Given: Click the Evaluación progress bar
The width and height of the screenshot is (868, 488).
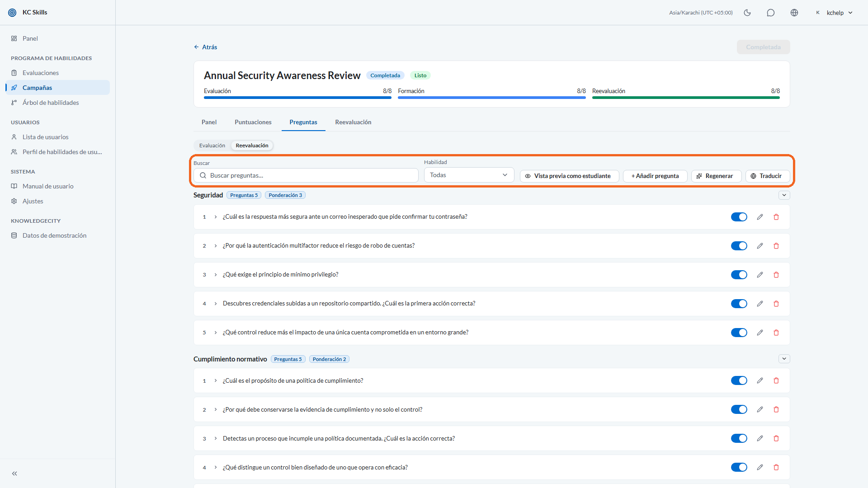Looking at the screenshot, I should click(x=297, y=97).
